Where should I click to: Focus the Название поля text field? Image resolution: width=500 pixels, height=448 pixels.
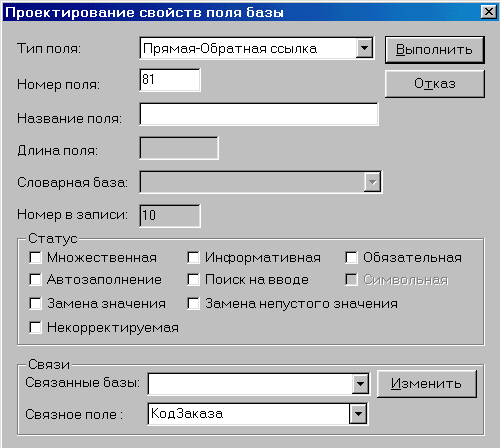pos(259,114)
